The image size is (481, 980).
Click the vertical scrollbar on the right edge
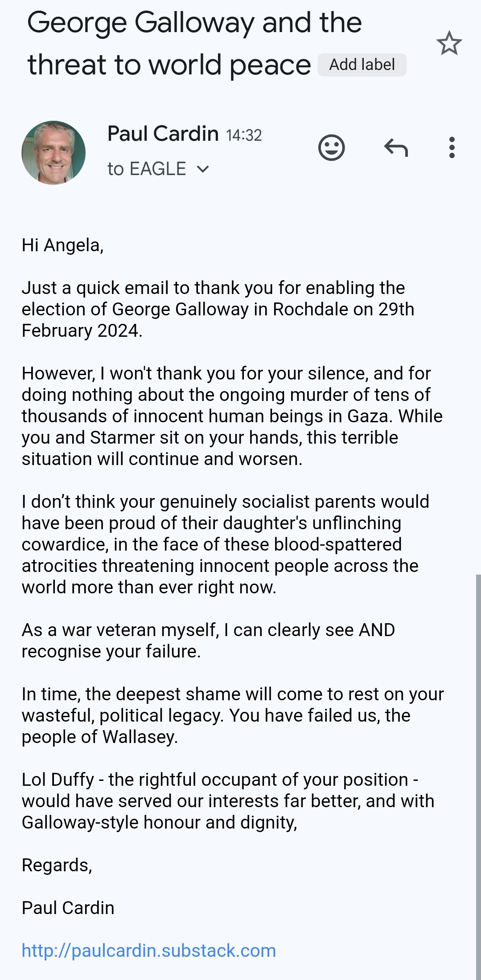tap(478, 757)
